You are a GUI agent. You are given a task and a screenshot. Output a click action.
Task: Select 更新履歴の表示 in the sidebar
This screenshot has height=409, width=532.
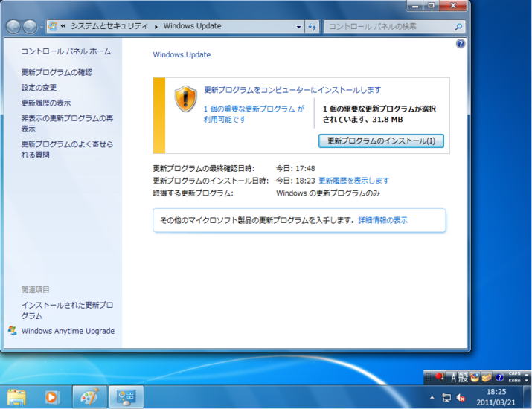pos(46,103)
